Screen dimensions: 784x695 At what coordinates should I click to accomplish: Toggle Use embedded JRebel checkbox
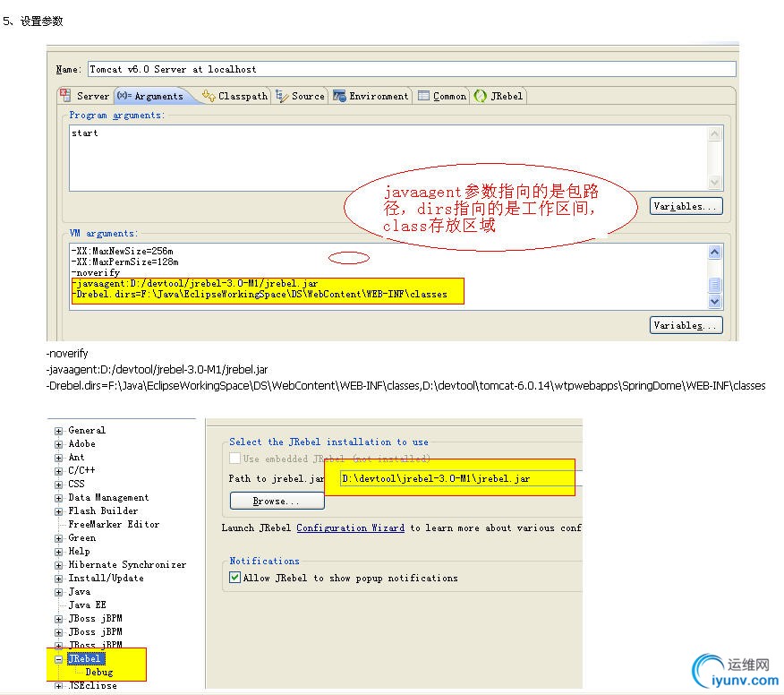[x=234, y=459]
